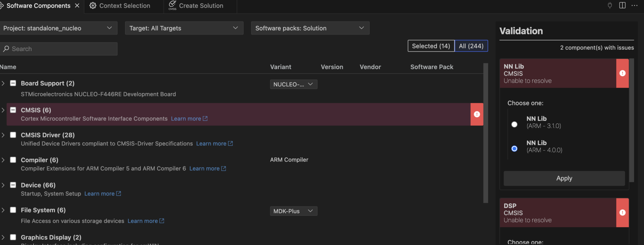
Task: Expand the Graphics Display tree row
Action: coord(3,237)
